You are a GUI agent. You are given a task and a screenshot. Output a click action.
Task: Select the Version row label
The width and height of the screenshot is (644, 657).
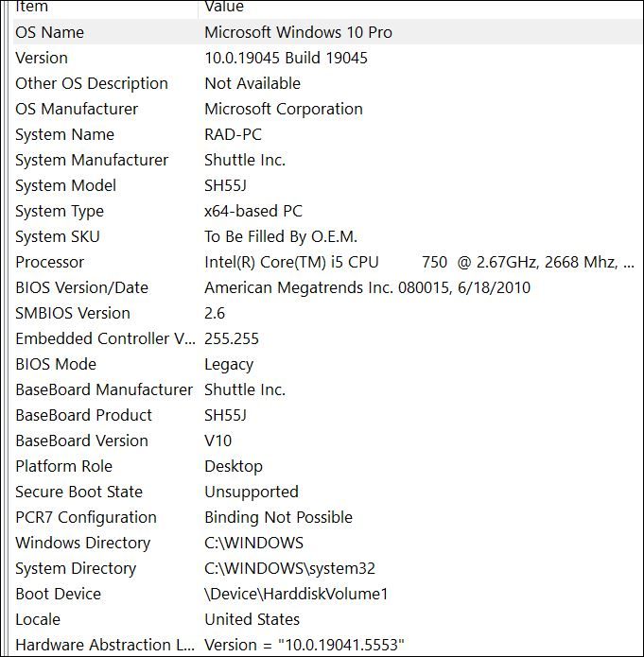[42, 58]
